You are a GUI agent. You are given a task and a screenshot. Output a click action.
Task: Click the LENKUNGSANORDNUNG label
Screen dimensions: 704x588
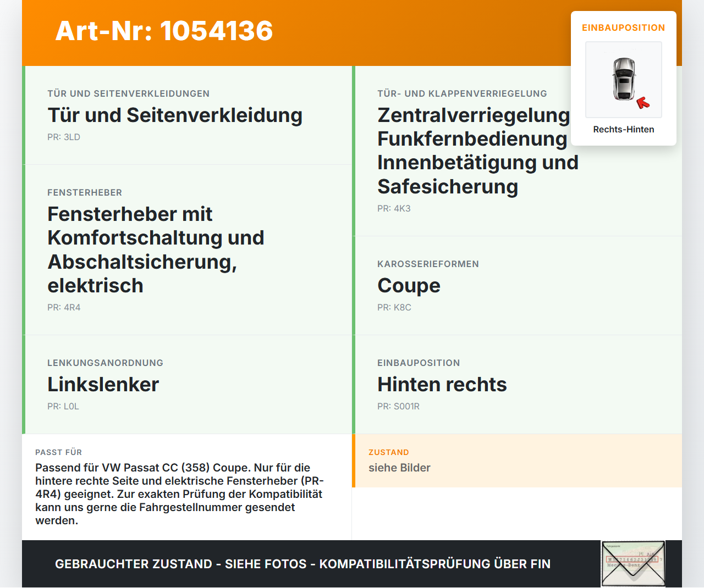[x=105, y=363]
